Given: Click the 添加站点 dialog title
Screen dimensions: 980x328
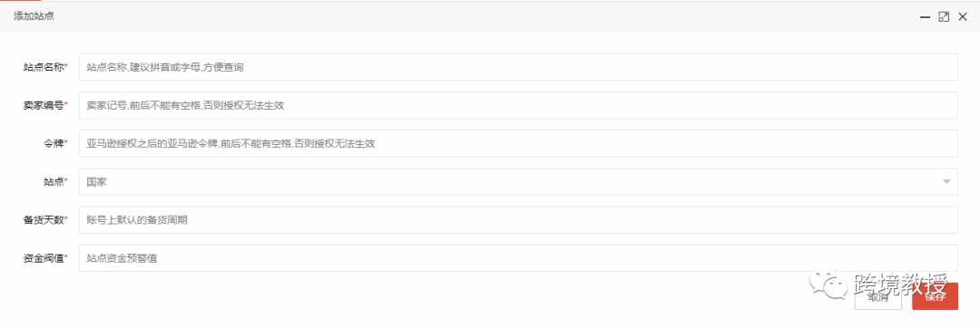Looking at the screenshot, I should (34, 17).
